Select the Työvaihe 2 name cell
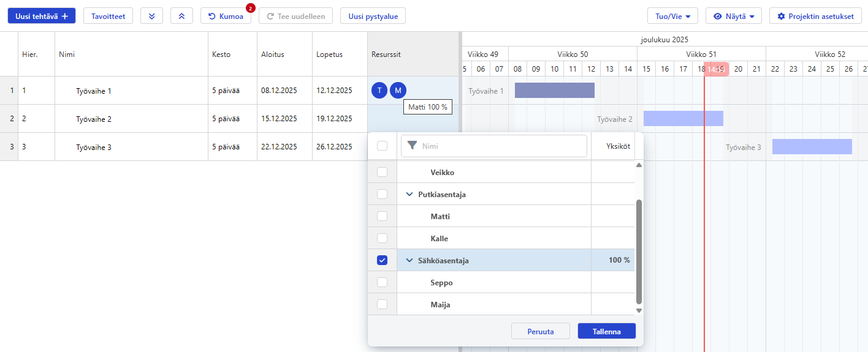 [132, 119]
